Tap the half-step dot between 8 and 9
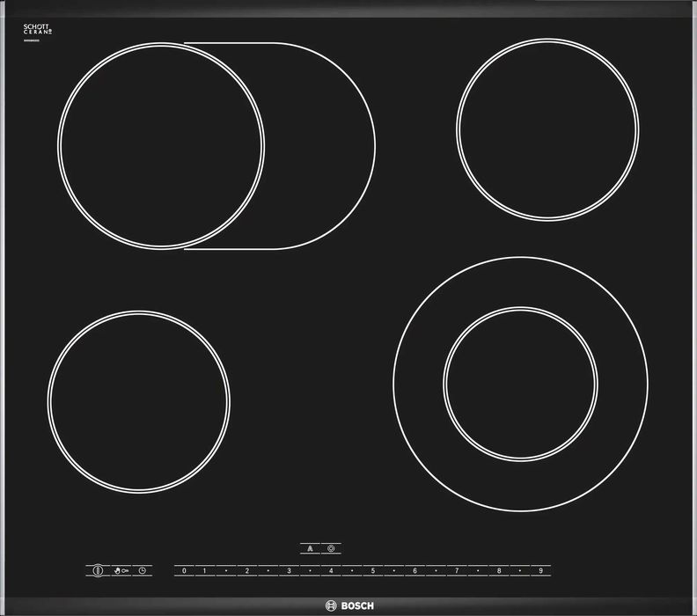 click(519, 570)
